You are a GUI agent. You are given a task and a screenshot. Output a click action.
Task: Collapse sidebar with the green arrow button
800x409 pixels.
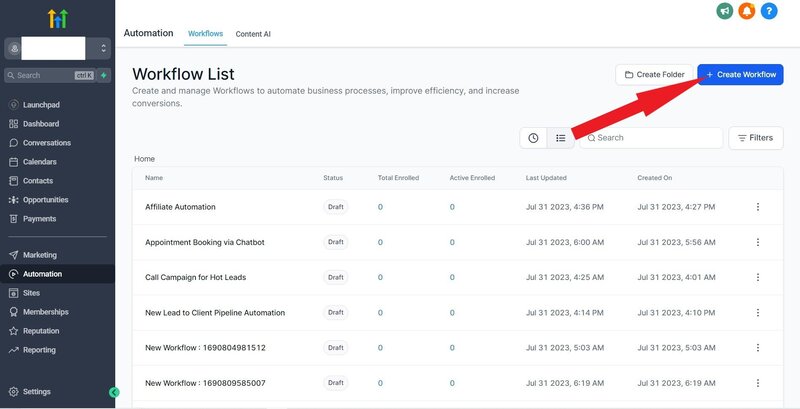[114, 392]
